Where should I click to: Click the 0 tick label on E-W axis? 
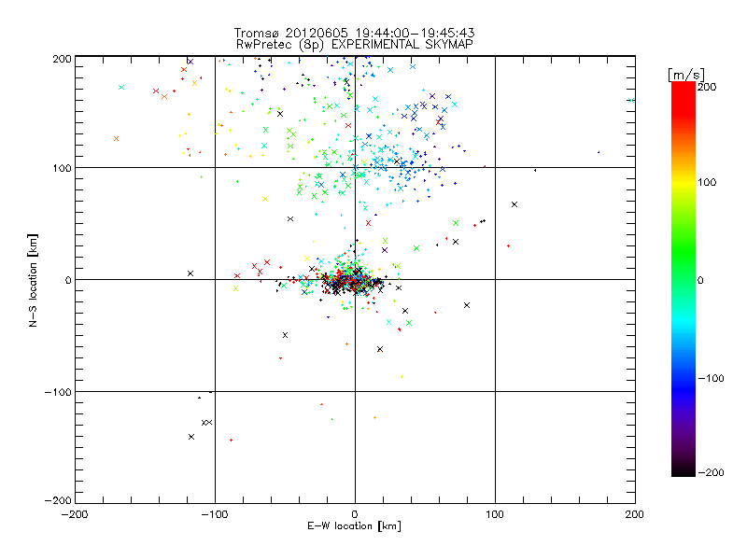(x=355, y=515)
